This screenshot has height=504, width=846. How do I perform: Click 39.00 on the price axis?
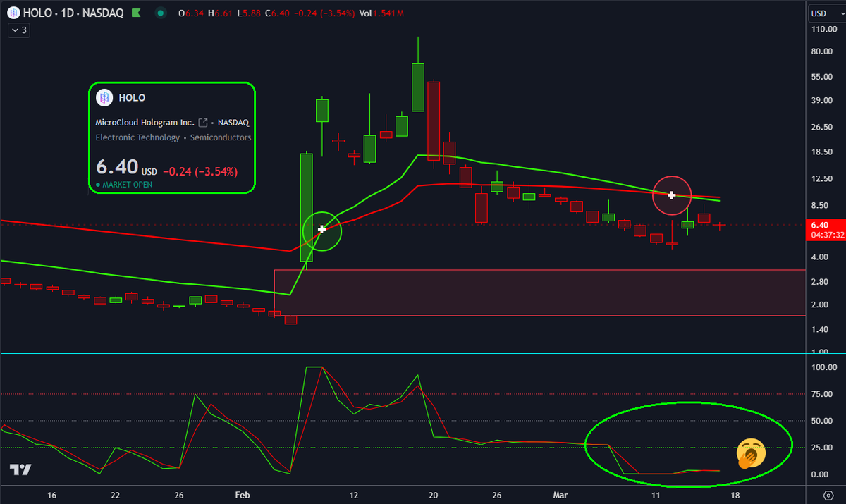click(x=823, y=101)
